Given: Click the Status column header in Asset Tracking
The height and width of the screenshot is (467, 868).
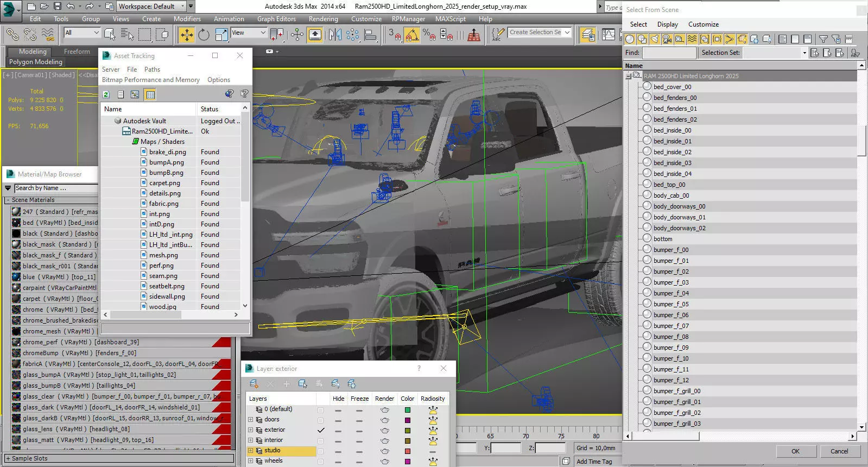Looking at the screenshot, I should [218, 109].
